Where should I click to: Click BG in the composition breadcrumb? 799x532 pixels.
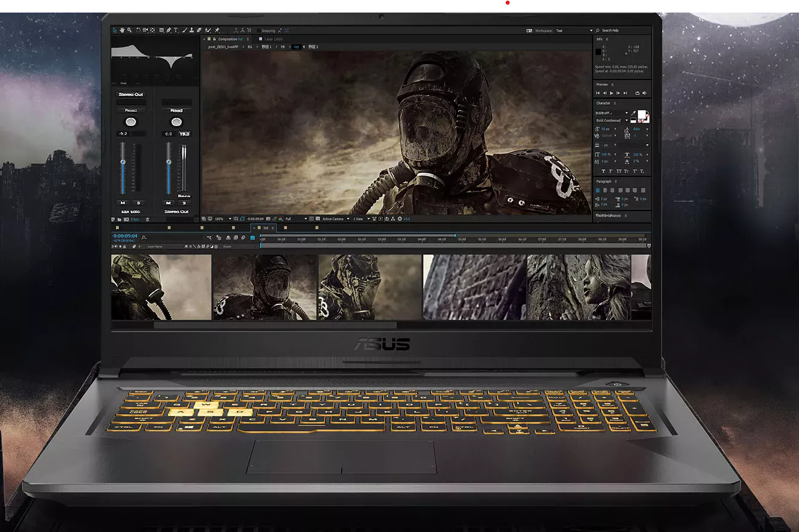(x=250, y=47)
